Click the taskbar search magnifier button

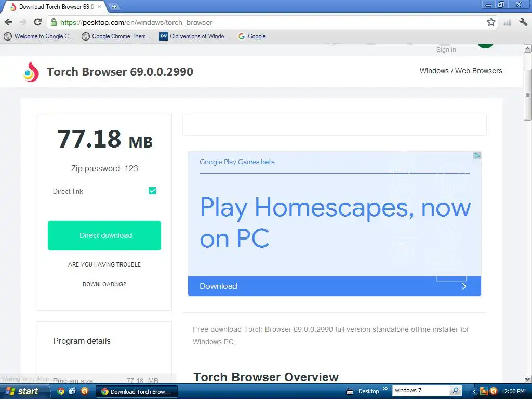pos(455,391)
